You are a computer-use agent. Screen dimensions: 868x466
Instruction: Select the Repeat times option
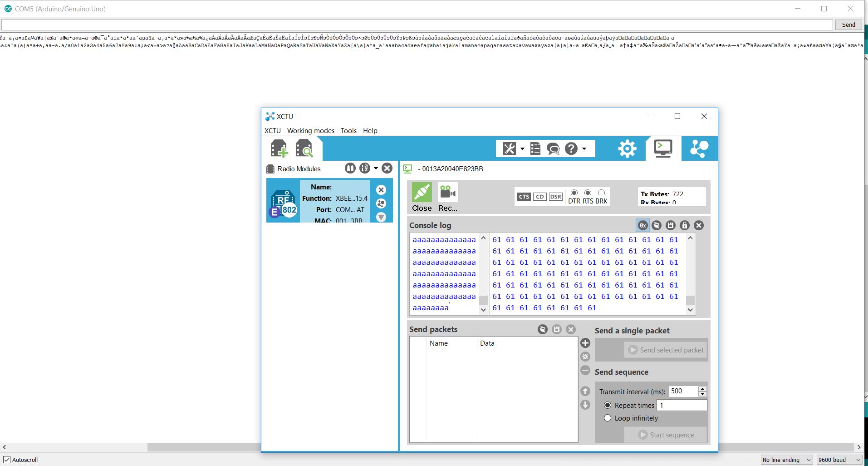click(x=608, y=405)
